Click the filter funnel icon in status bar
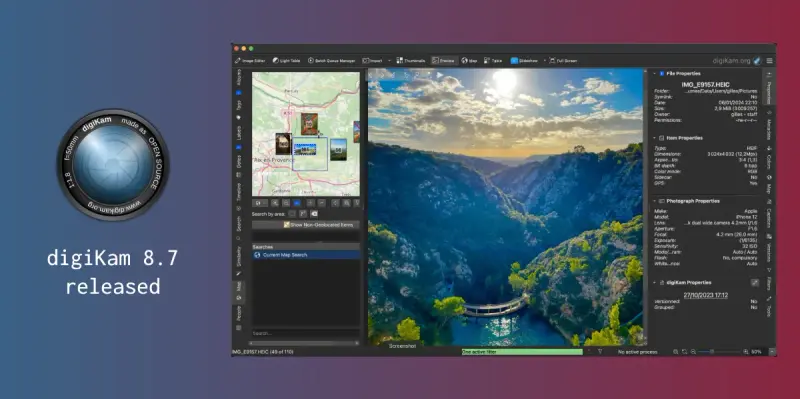This screenshot has height=399, width=800. click(600, 352)
